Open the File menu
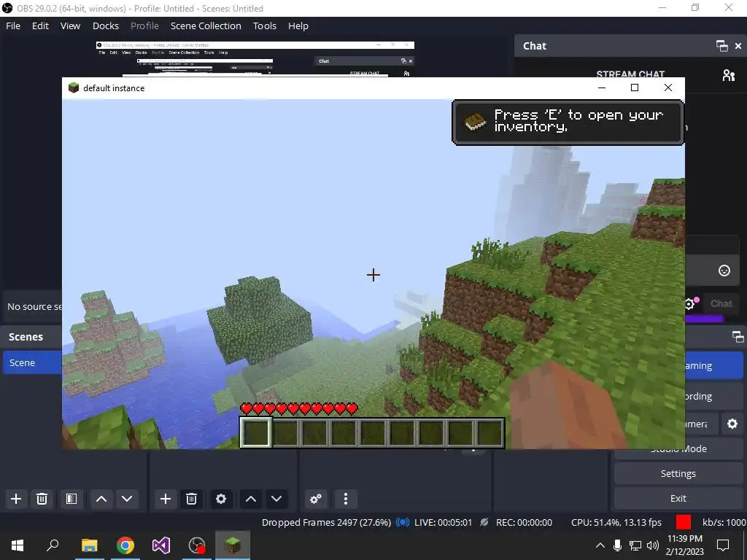The image size is (747, 560). tap(13, 26)
